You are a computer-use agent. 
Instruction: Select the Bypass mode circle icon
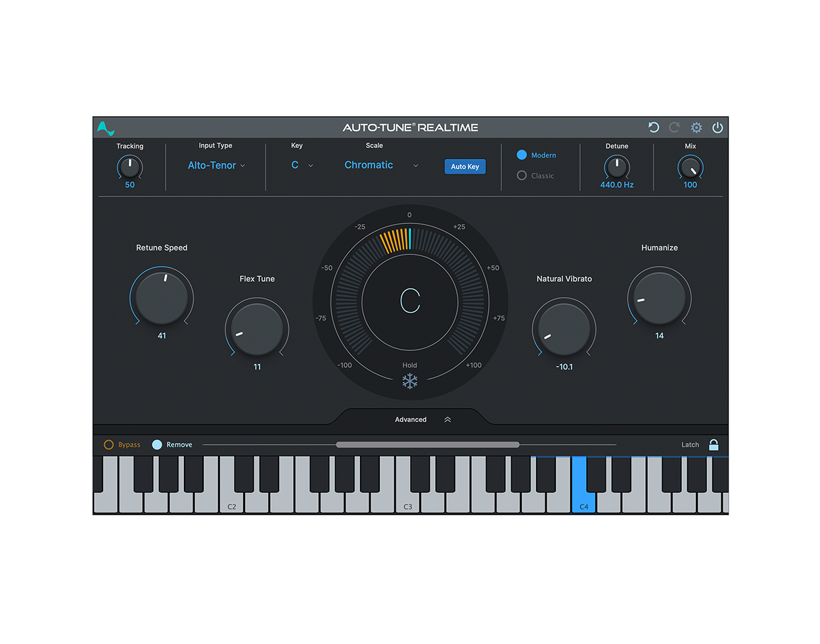pos(109,444)
